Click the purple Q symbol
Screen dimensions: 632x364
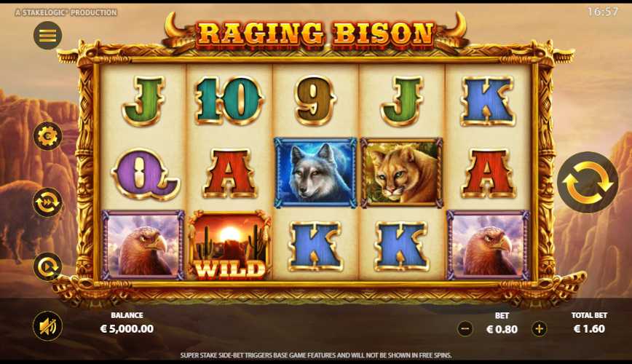click(144, 174)
